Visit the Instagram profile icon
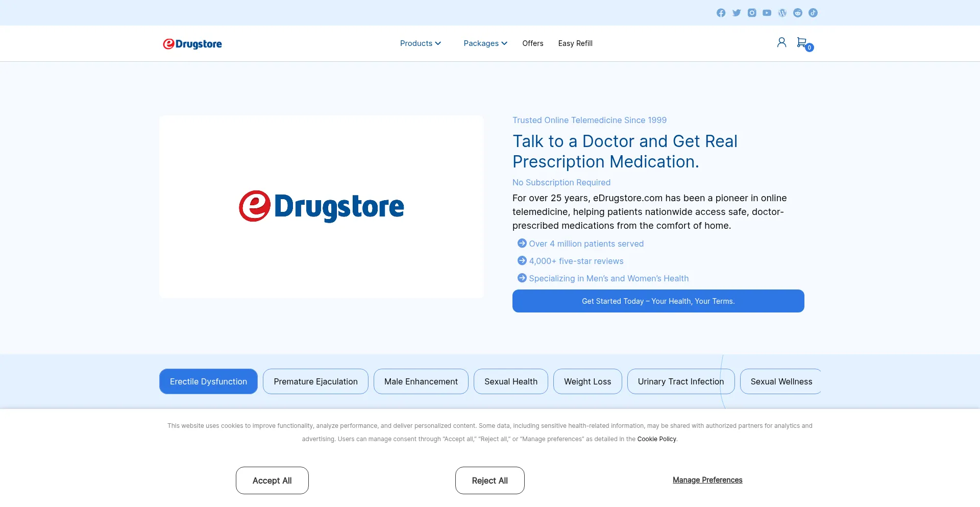The height and width of the screenshot is (507, 980). (x=752, y=13)
